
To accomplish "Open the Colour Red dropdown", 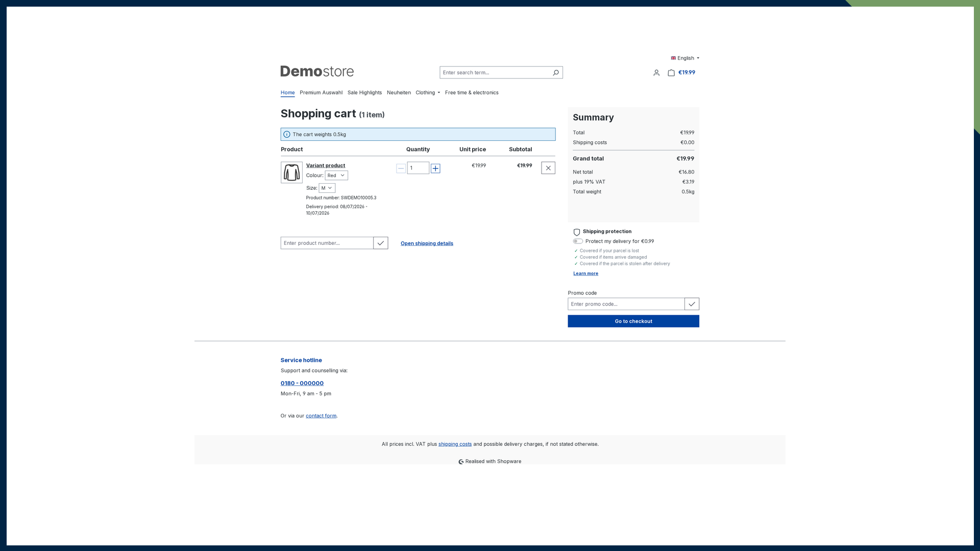I will click(336, 176).
